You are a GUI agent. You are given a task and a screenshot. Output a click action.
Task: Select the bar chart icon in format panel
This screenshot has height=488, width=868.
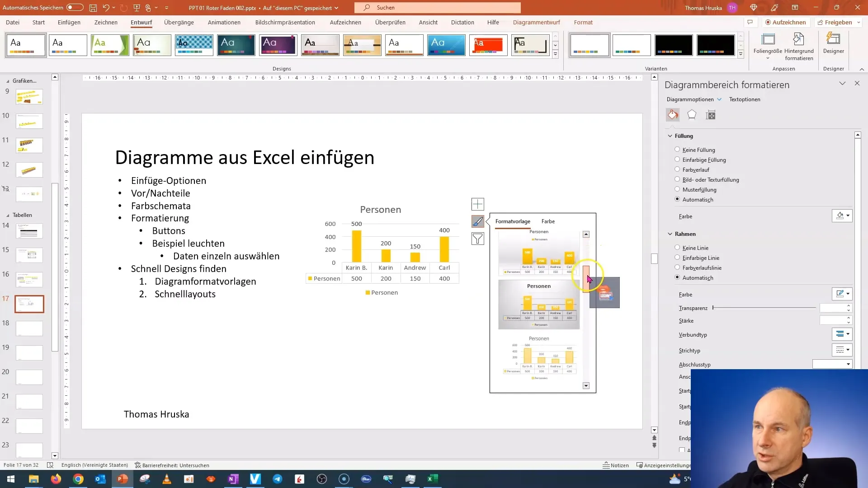pos(711,114)
